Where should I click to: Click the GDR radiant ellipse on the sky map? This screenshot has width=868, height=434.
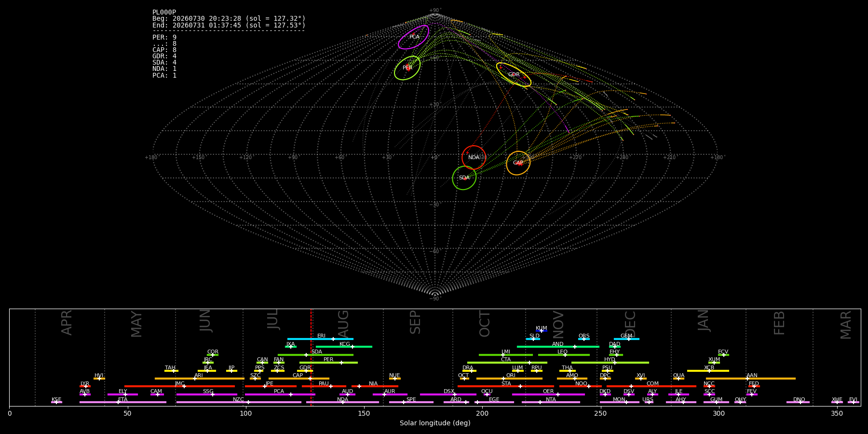(x=514, y=75)
